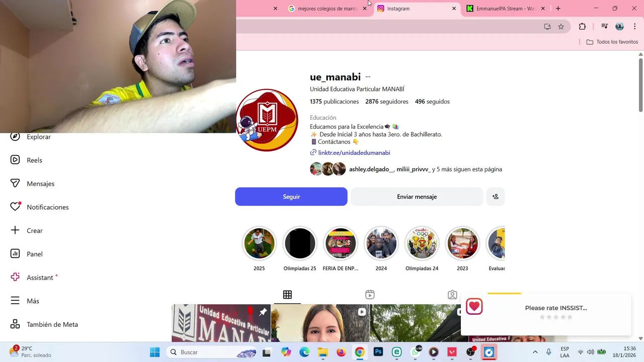This screenshot has width=644, height=362.
Task: Click 496 seguidos count
Action: 432,102
